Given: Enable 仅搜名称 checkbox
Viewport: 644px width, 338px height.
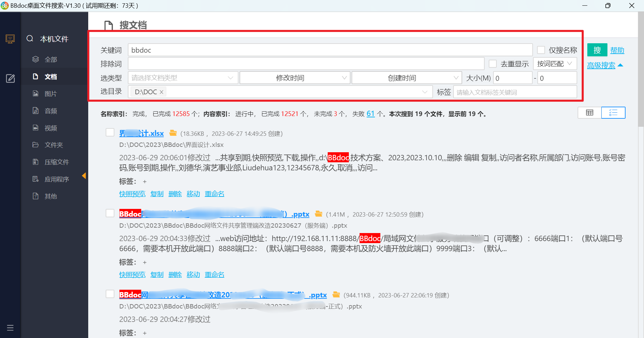Looking at the screenshot, I should tap(541, 50).
